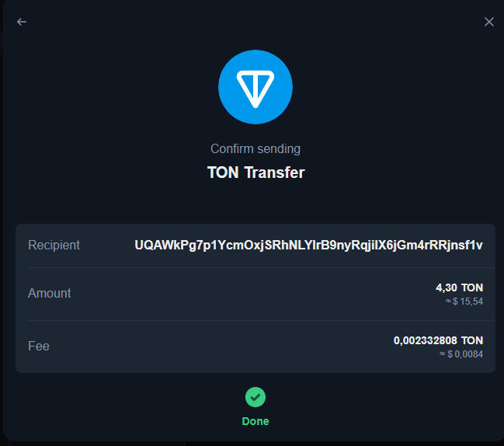Click the Amount row label

50,293
